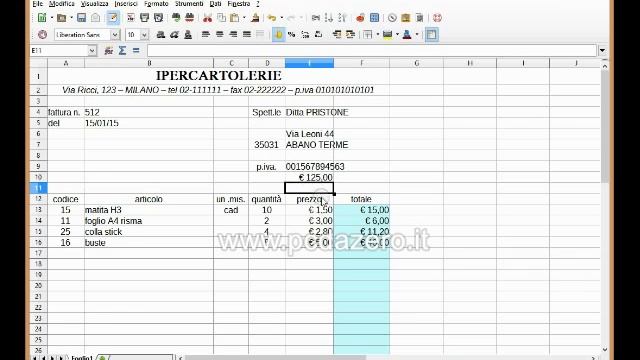This screenshot has width=640, height=360.
Task: Click the Justified alignment icon
Action: (x=247, y=35)
